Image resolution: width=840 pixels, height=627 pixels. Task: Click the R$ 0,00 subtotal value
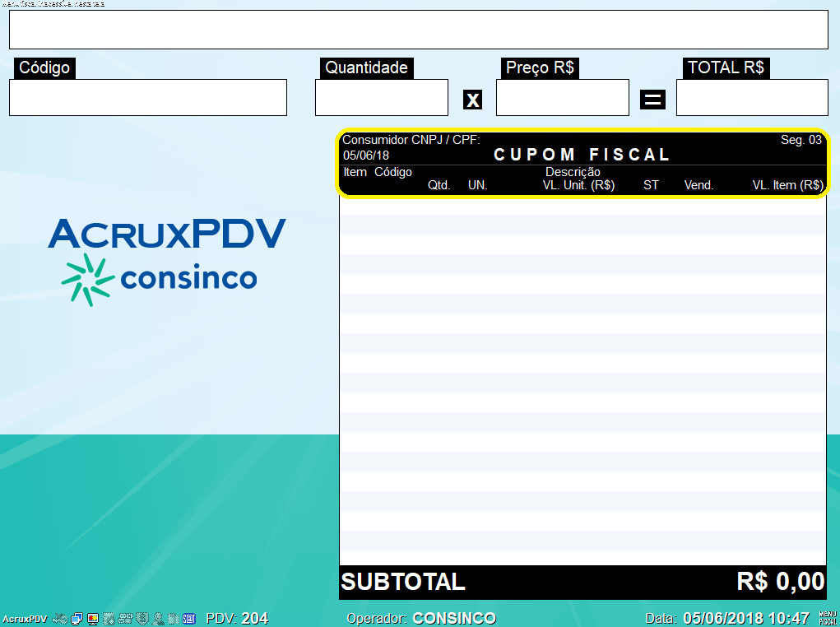pos(781,582)
